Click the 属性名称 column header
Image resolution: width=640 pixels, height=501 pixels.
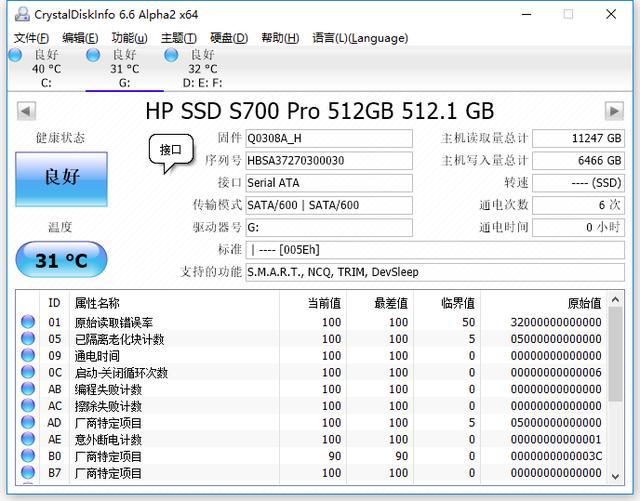pos(97,303)
